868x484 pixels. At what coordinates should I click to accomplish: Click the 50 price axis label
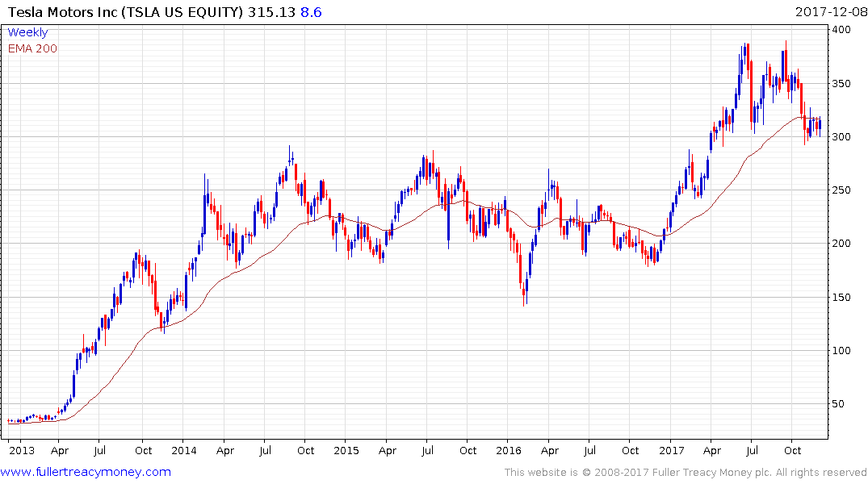point(838,404)
